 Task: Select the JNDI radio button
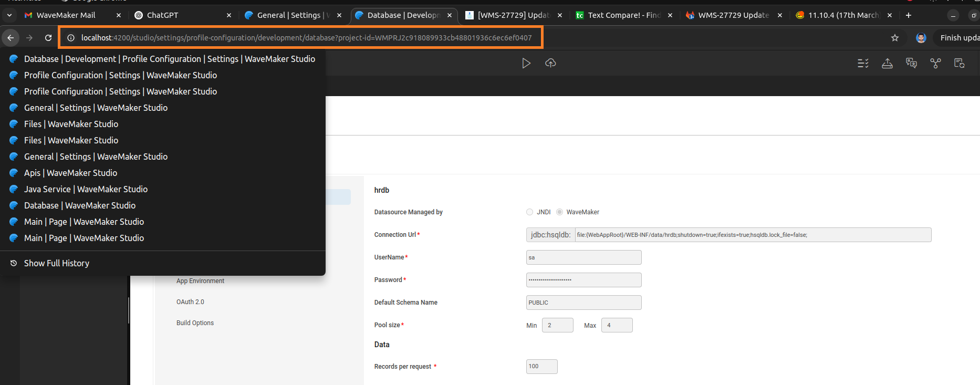click(529, 212)
